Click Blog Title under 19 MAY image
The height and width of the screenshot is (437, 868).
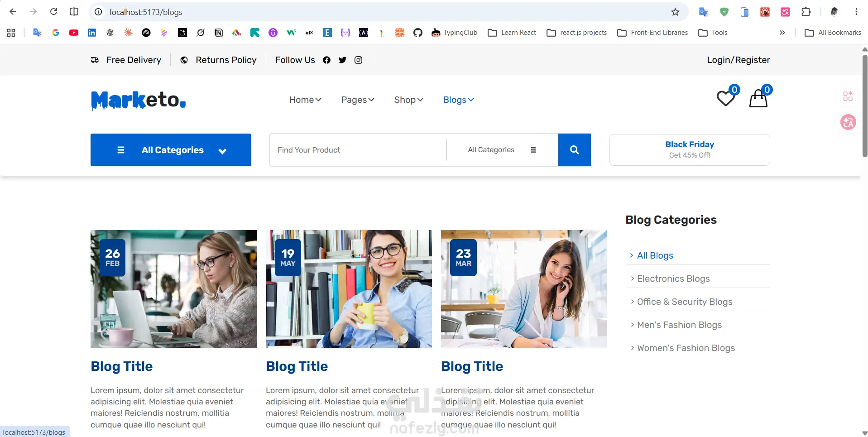click(297, 366)
